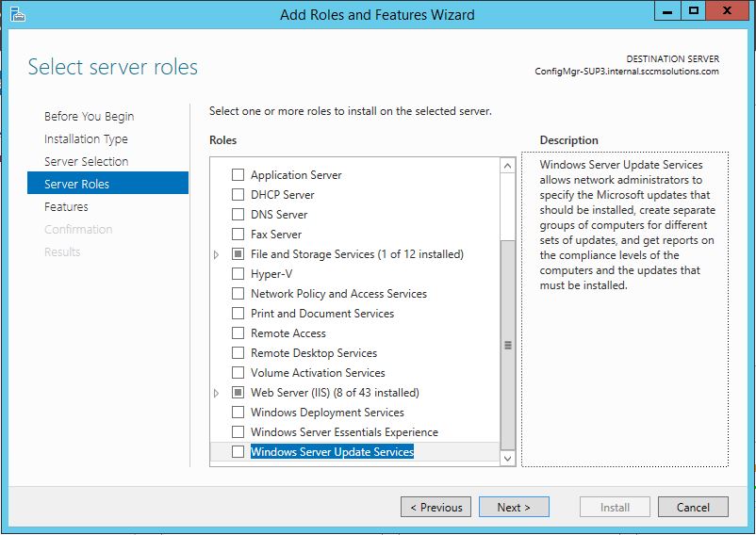The height and width of the screenshot is (535, 756).
Task: Cancel the Add Roles wizard
Action: pyautogui.click(x=693, y=507)
